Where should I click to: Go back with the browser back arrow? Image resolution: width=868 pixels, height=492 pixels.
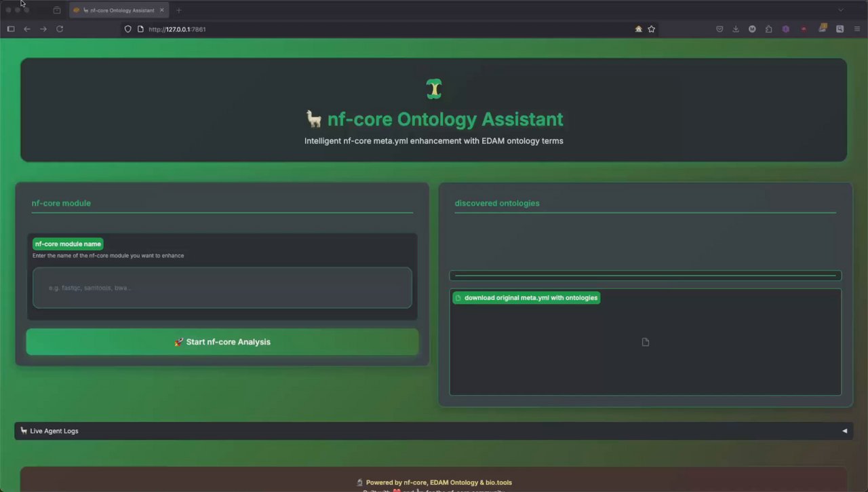(x=27, y=29)
